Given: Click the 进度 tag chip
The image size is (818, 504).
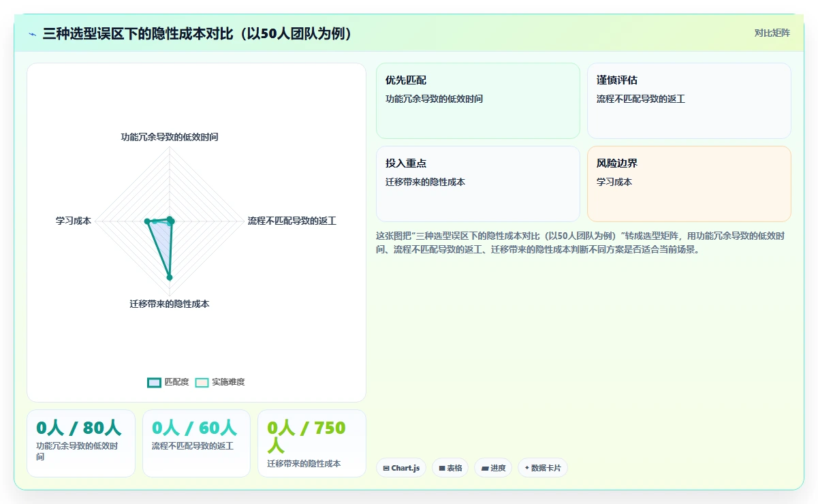Looking at the screenshot, I should coord(493,468).
